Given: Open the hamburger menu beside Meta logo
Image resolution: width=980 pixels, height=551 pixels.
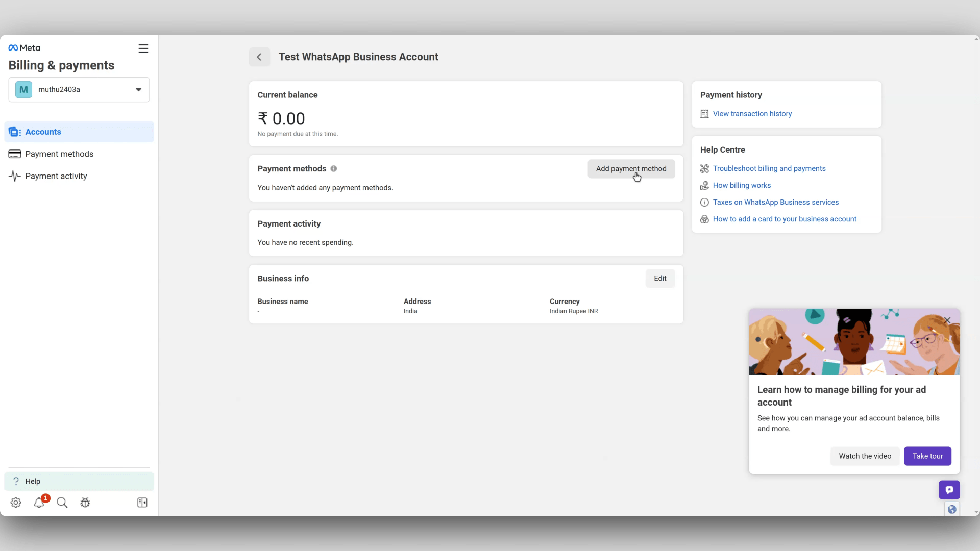Looking at the screenshot, I should click(x=143, y=48).
